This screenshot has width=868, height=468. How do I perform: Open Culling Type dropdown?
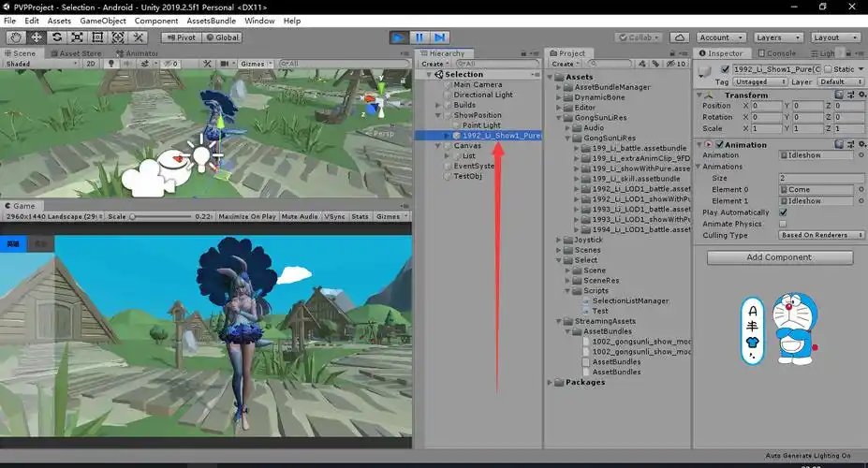(821, 235)
